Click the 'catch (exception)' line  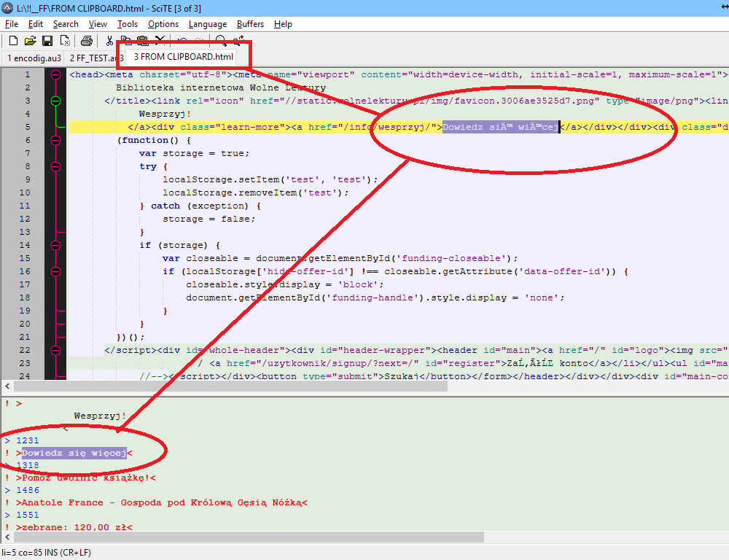pos(200,206)
